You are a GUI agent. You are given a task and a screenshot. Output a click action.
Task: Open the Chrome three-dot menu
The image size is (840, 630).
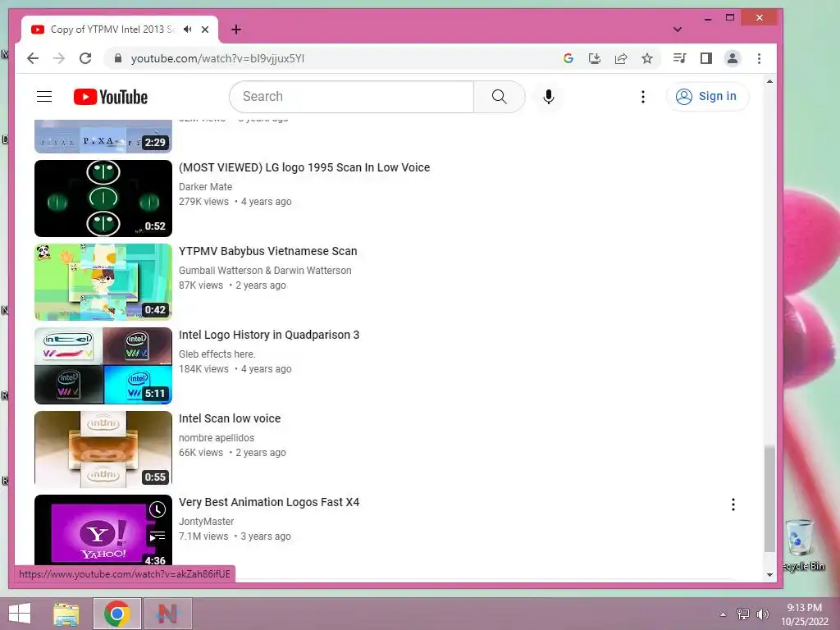[x=759, y=58]
